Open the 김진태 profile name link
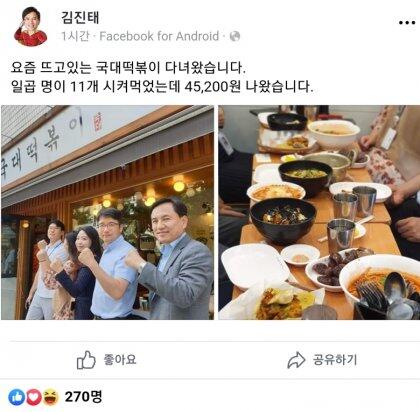Screen dimensions: 420x412 point(80,17)
